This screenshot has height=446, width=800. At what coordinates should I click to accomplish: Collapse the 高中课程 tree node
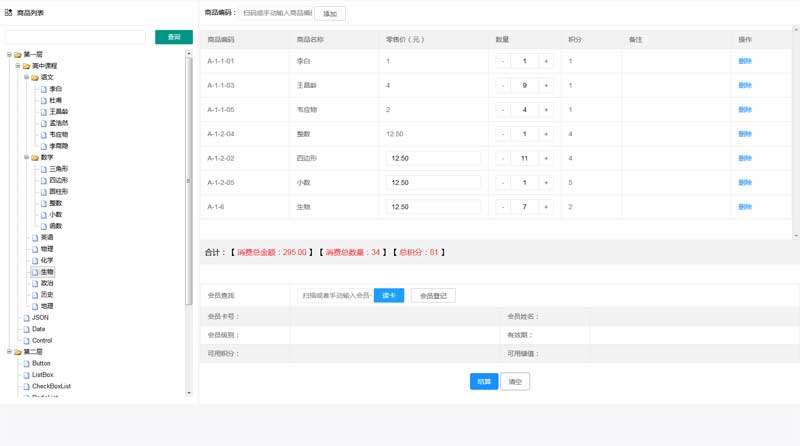[x=18, y=66]
